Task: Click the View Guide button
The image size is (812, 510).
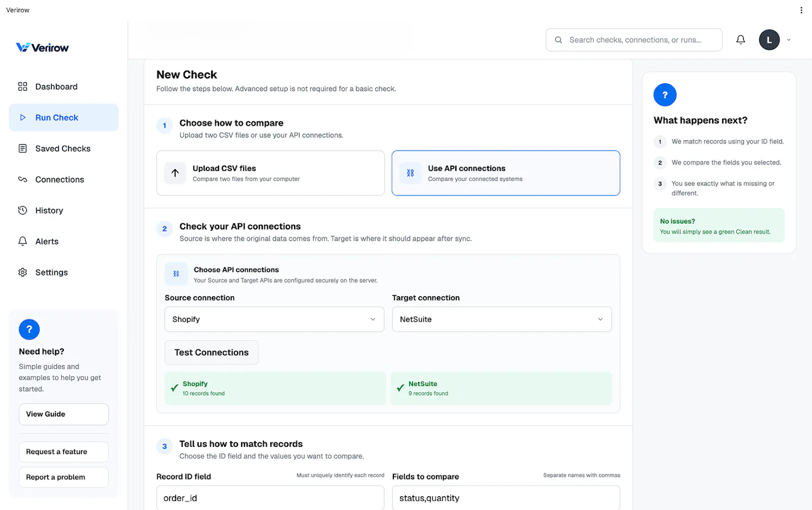Action: coord(63,414)
